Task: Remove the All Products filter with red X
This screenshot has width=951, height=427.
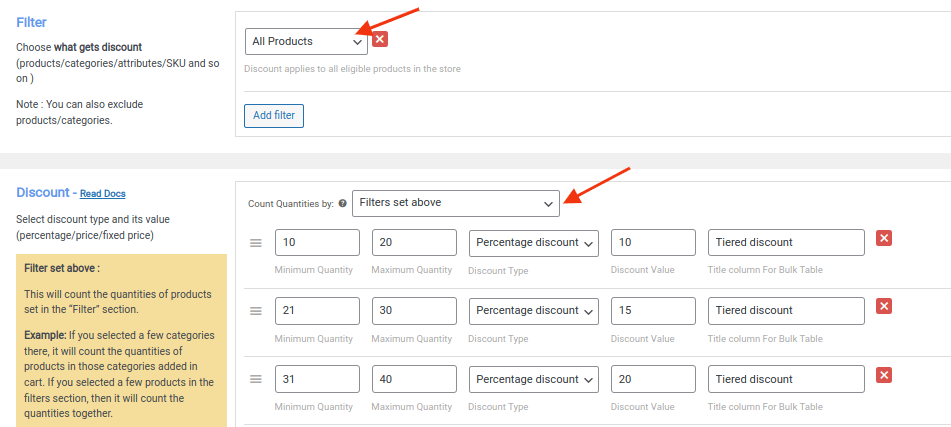Action: 380,40
